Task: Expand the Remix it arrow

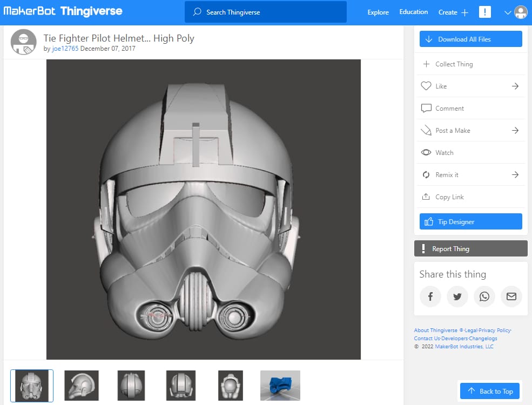Action: coord(515,174)
